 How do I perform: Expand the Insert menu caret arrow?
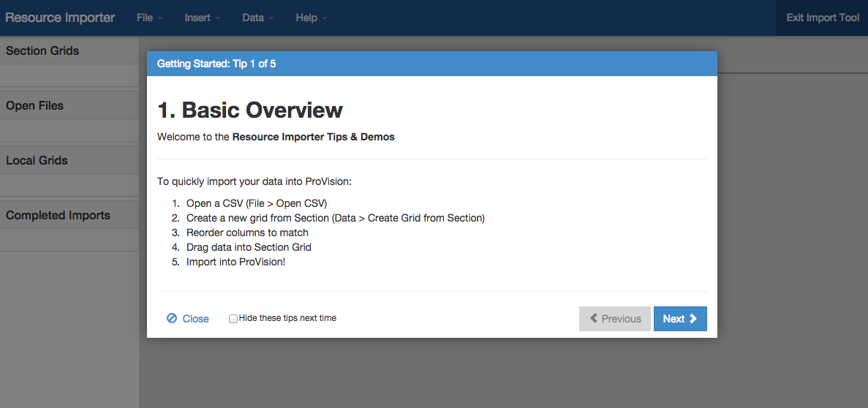point(218,18)
